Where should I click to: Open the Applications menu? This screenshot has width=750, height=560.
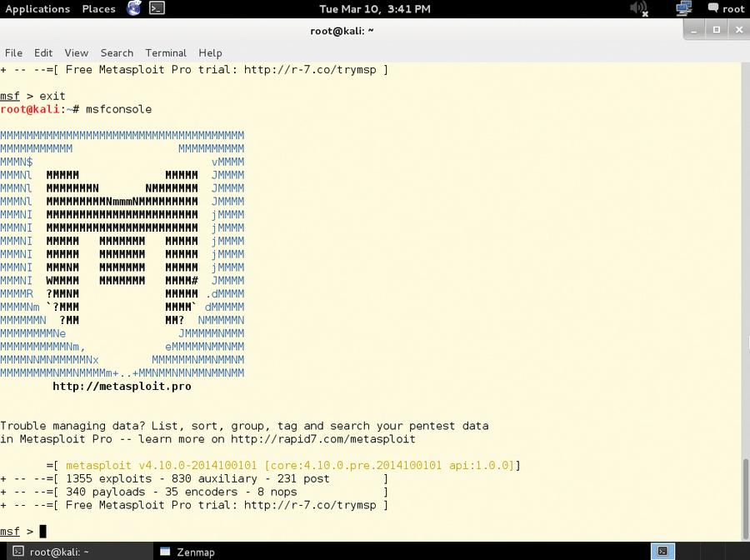pos(37,8)
